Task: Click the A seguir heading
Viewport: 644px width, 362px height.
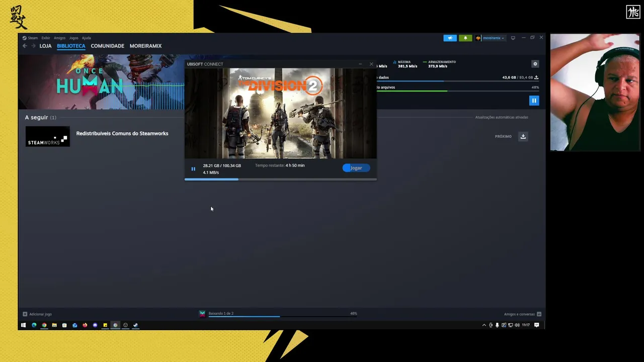Action: coord(37,117)
